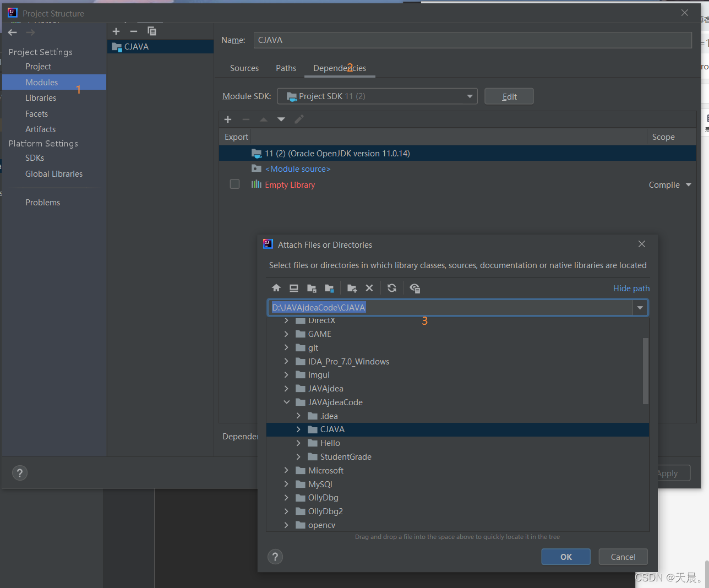Viewport: 709px width, 588px height.
Task: Jump to module directory icon
Action: 329,288
